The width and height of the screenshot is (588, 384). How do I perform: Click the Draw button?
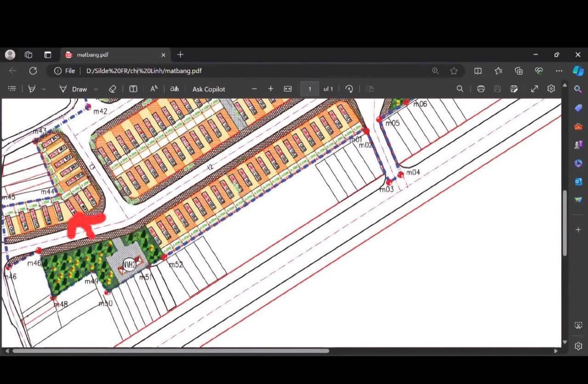pyautogui.click(x=74, y=89)
